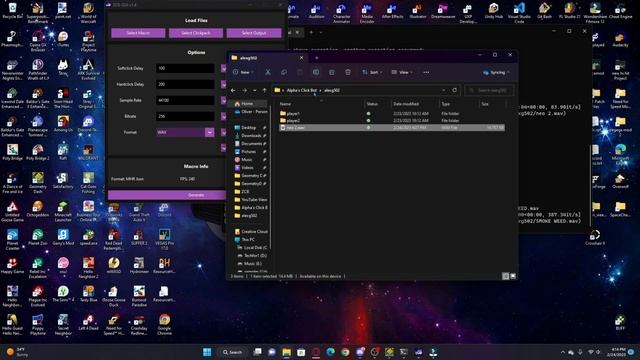Open Unity Hub desktop icon
This screenshot has height=360, width=640.
pos(493,11)
